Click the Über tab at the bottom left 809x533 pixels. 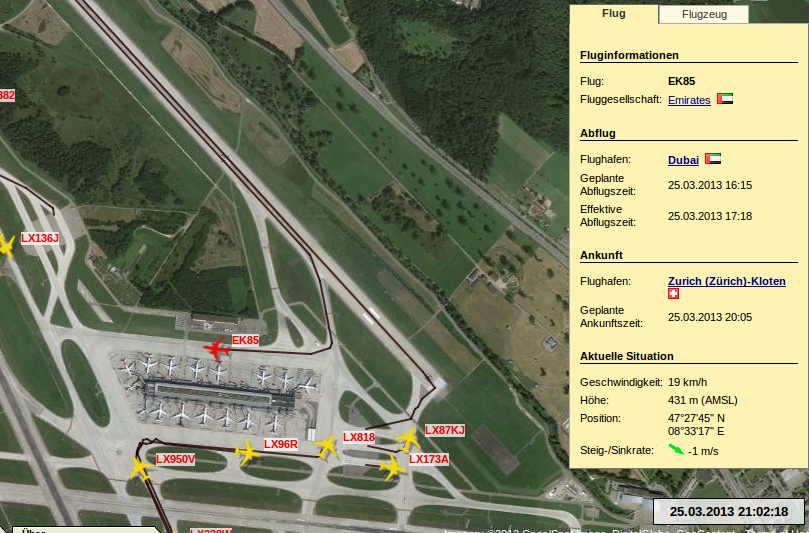34,529
